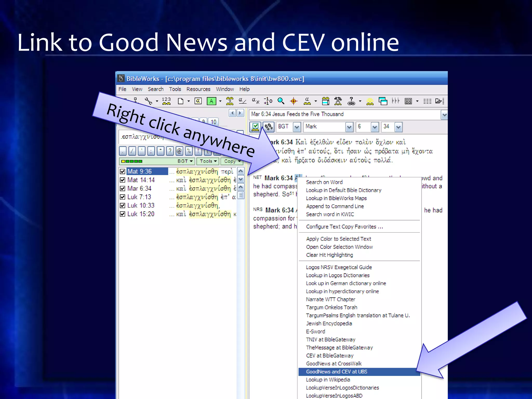Select the Luk 10:33 result row
The height and width of the screenshot is (399, 532).
pos(178,206)
